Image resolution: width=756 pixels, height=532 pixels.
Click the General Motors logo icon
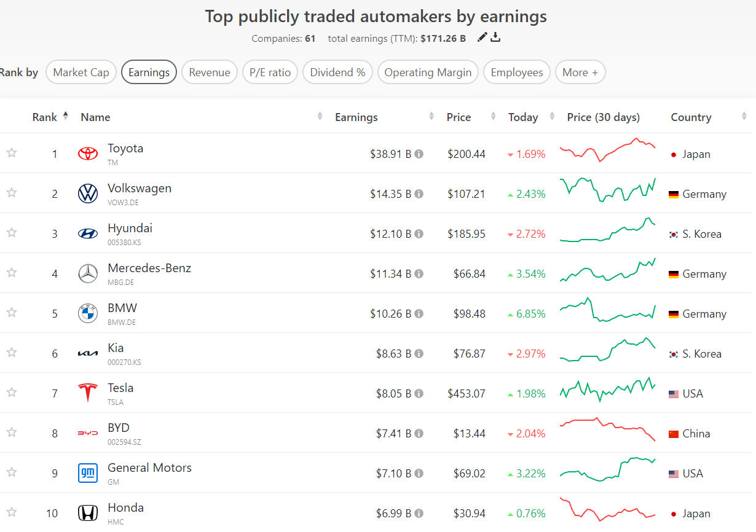coord(88,473)
